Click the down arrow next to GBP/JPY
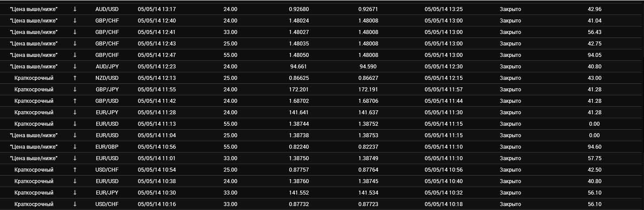 point(75,90)
